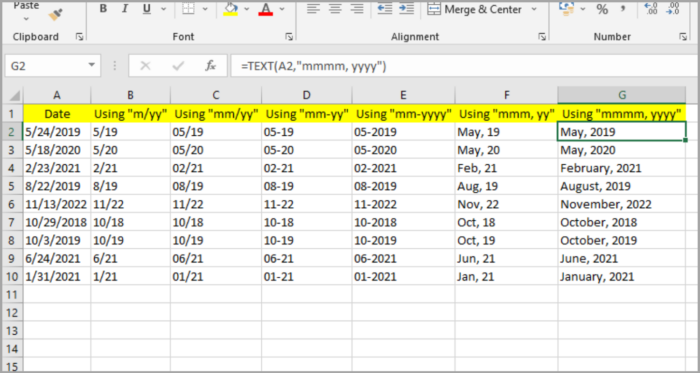Apply Percent Style
Image resolution: width=700 pixels, height=373 pixels.
[x=602, y=9]
